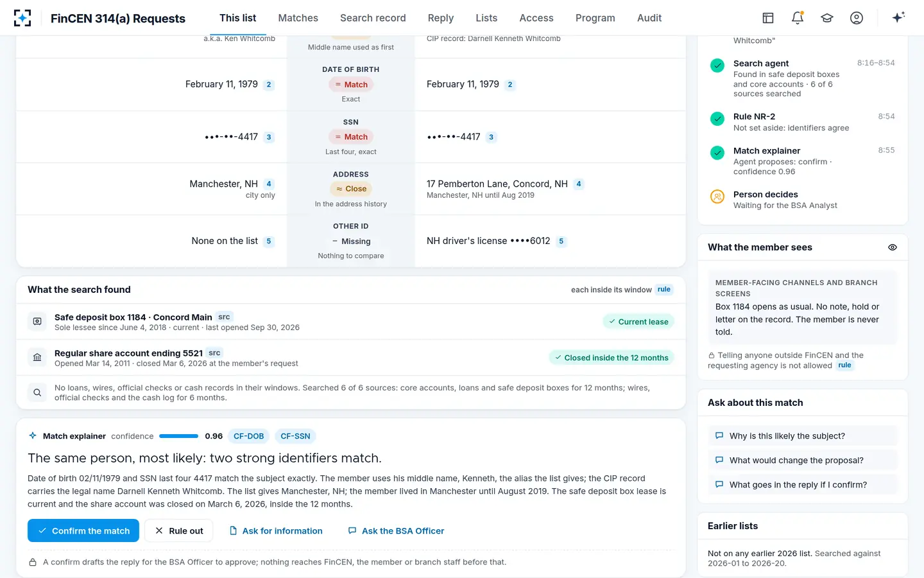The width and height of the screenshot is (924, 578).
Task: Open the CF-DOB tag
Action: pos(249,436)
